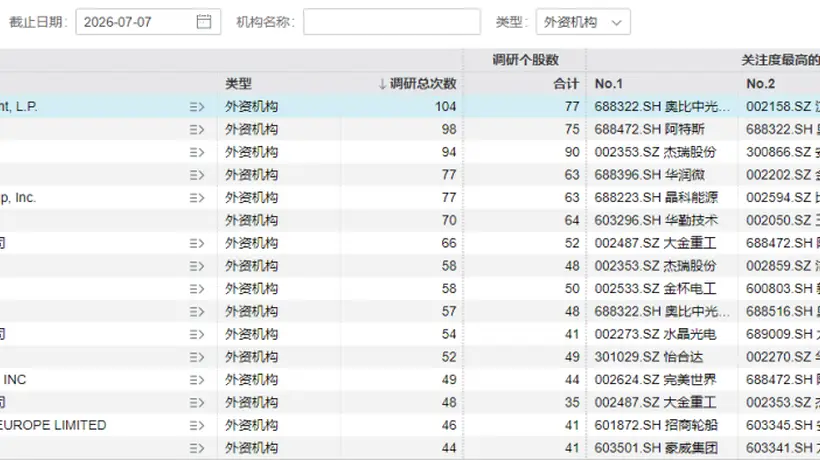
Task: Click stock 603501.SH 豪威集团
Action: click(x=656, y=448)
